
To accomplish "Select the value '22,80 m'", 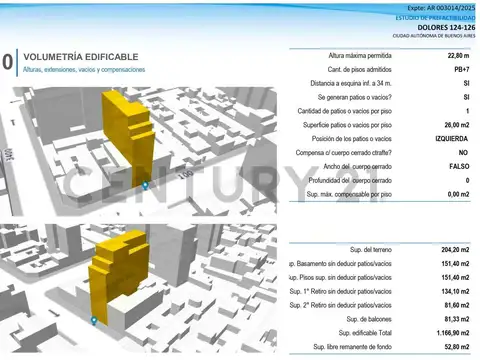I will point(458,56).
